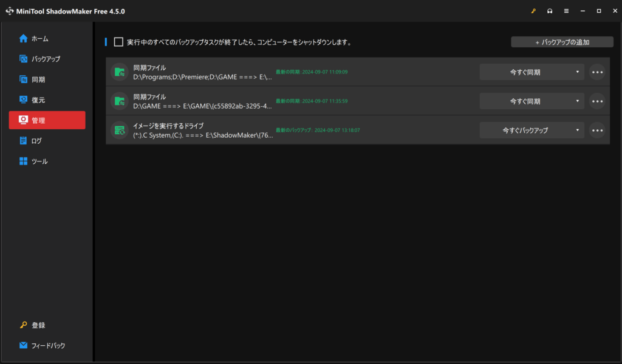
Task: Enable shutdown after all backup tasks finish
Action: click(x=118, y=42)
